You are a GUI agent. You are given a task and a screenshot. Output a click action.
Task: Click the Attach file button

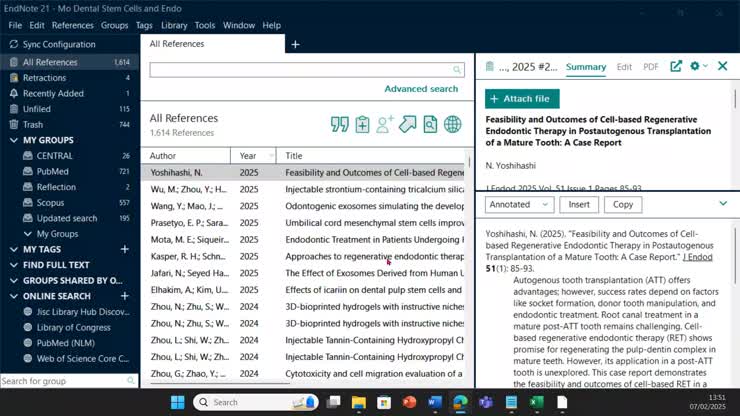[522, 99]
